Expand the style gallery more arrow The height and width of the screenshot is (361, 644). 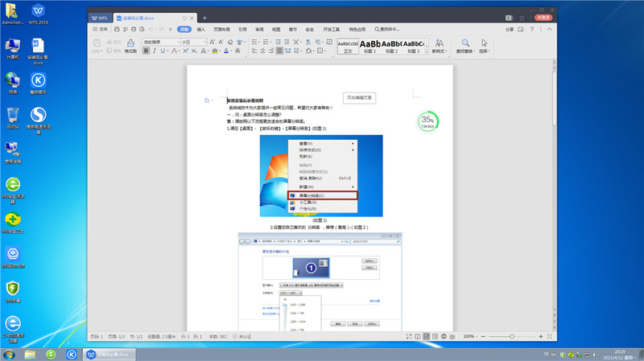427,51
